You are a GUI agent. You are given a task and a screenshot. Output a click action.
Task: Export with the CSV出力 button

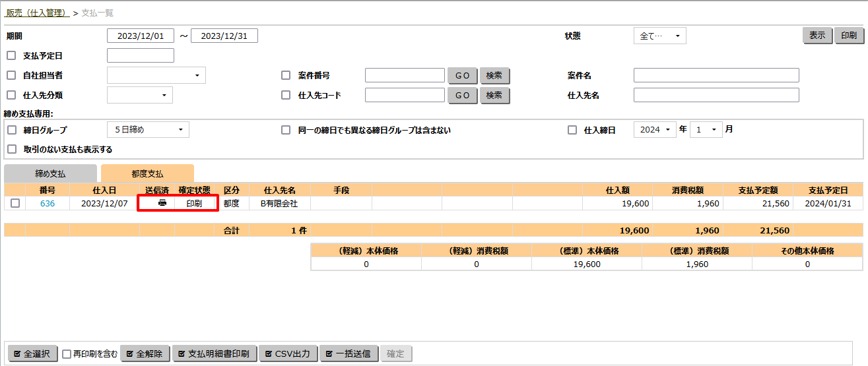coord(288,353)
